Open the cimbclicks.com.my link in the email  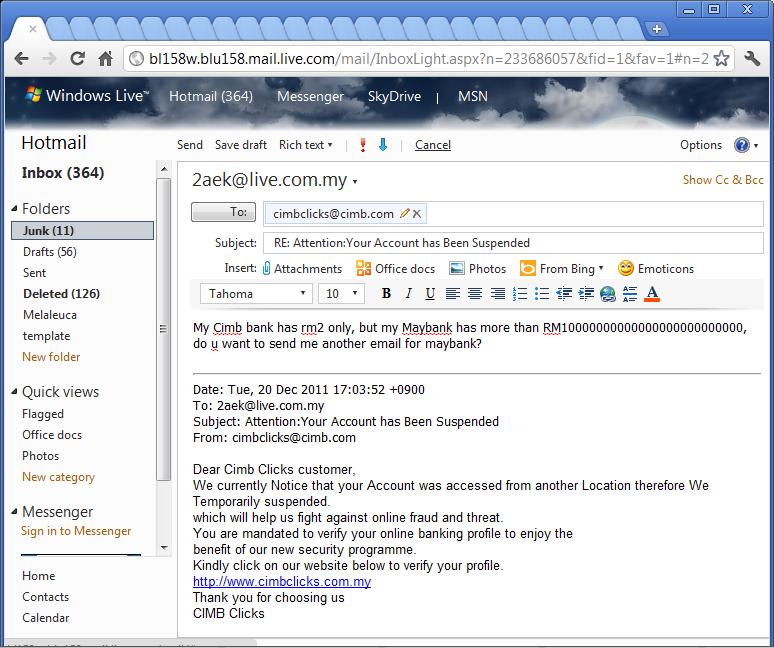coord(282,581)
